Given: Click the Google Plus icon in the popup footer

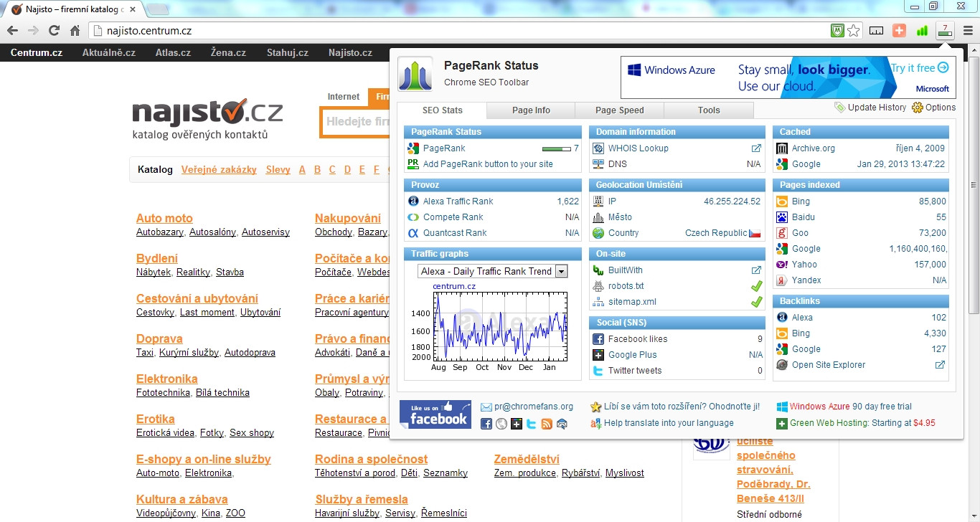Looking at the screenshot, I should 517,424.
